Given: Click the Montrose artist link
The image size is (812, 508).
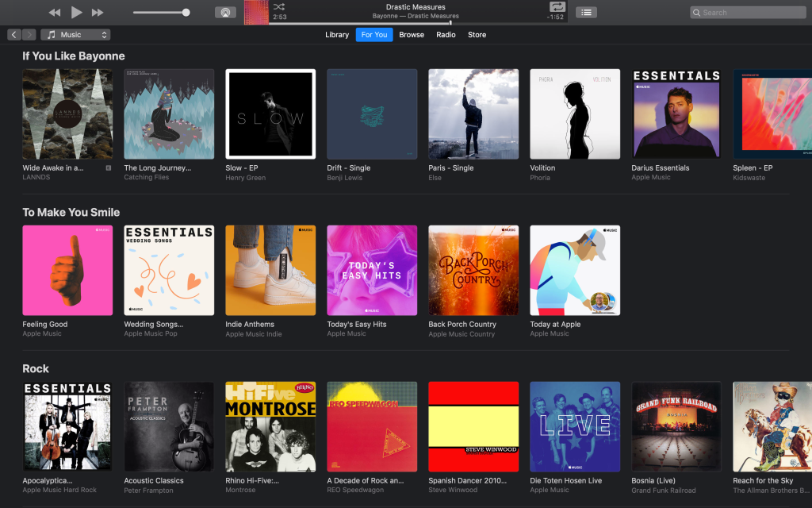Looking at the screenshot, I should 240,490.
